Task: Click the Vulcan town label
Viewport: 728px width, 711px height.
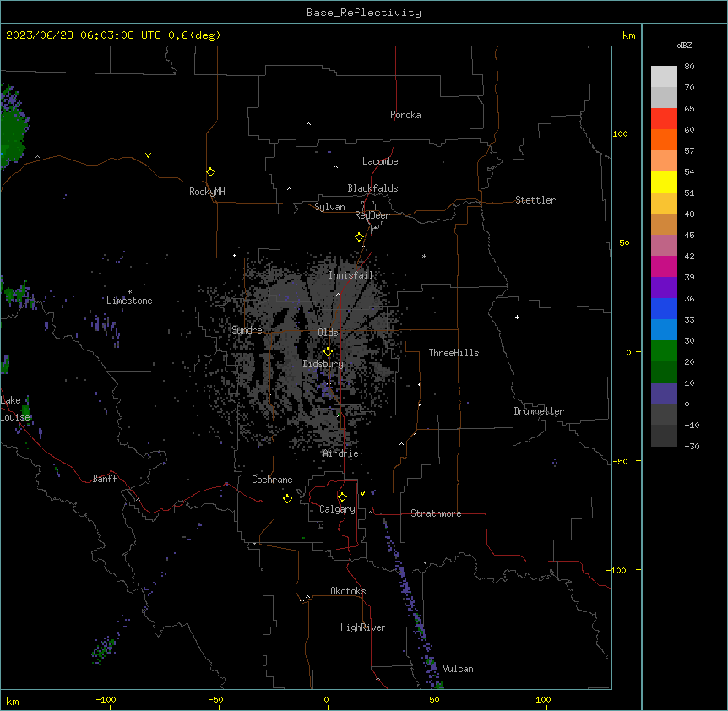Action: (459, 669)
